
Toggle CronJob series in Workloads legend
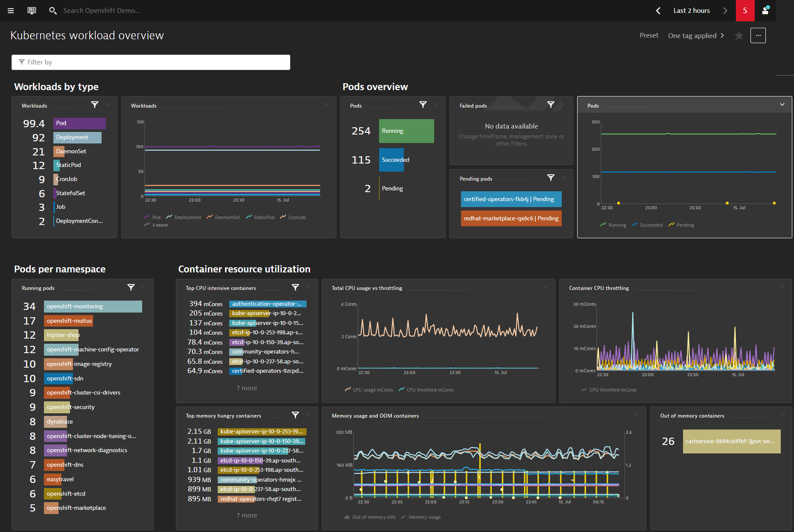pyautogui.click(x=293, y=217)
